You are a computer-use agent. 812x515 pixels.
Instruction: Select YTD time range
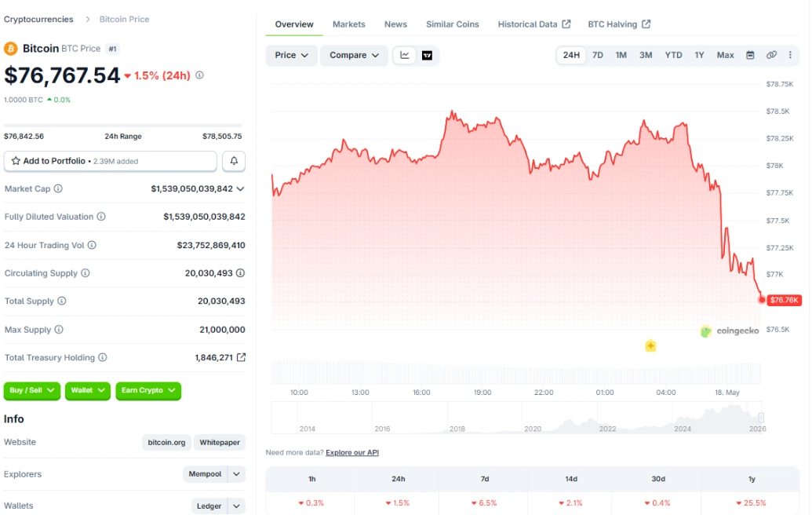tap(673, 55)
